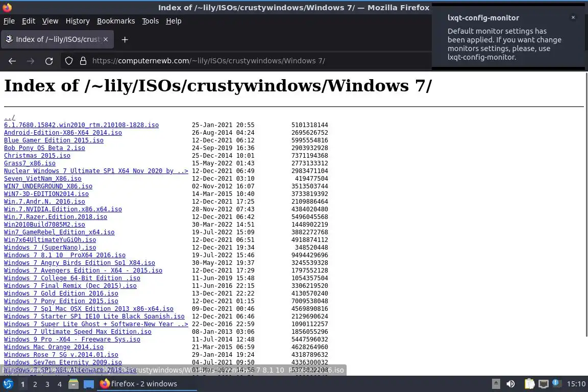Click the Grass7_x86.iso link
The image size is (588, 392).
[x=30, y=163]
